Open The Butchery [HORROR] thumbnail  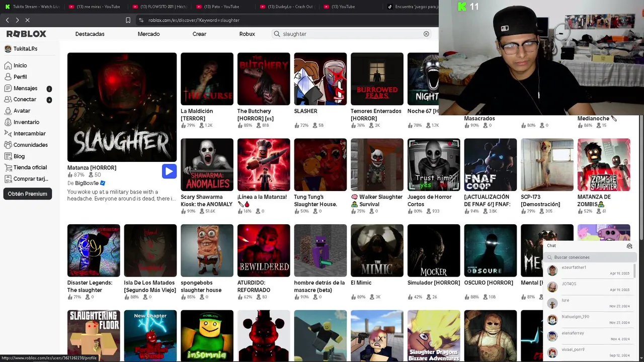(x=264, y=79)
